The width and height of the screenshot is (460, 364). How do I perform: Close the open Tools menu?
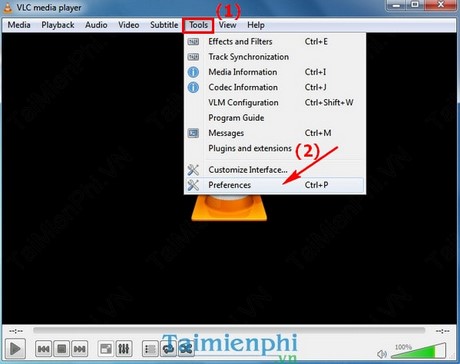click(x=198, y=25)
